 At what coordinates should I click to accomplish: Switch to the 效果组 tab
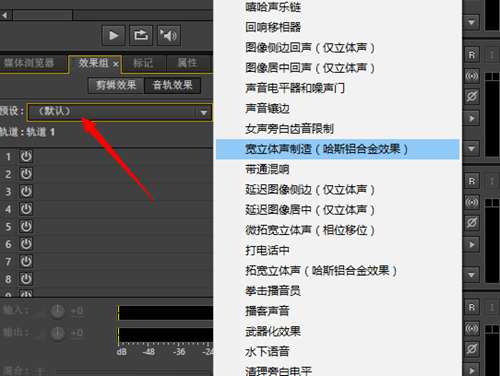[x=93, y=63]
